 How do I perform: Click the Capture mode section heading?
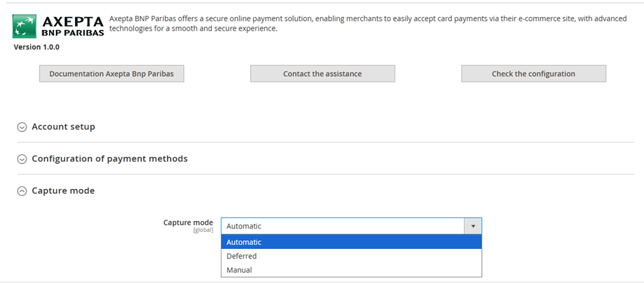[63, 190]
